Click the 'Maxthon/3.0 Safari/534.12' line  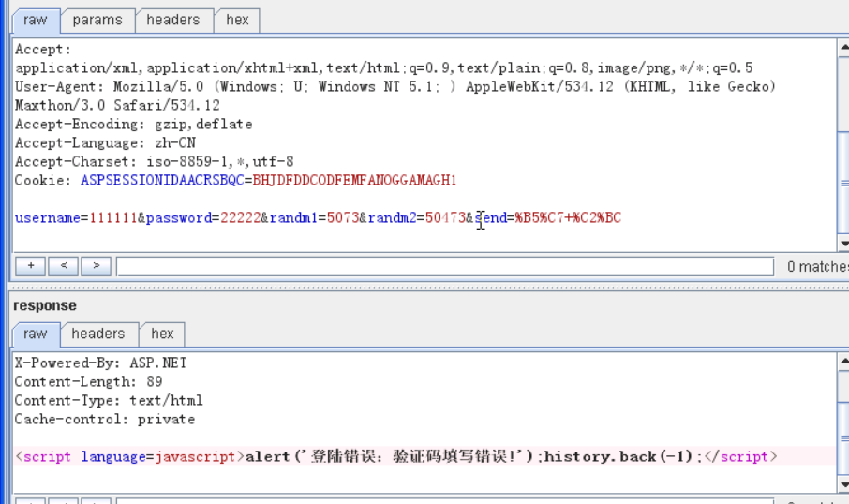[x=117, y=106]
